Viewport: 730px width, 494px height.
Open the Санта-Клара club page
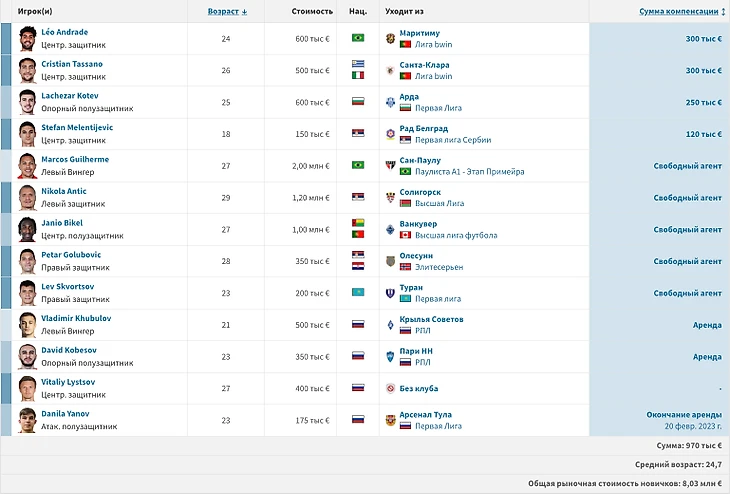pos(424,65)
